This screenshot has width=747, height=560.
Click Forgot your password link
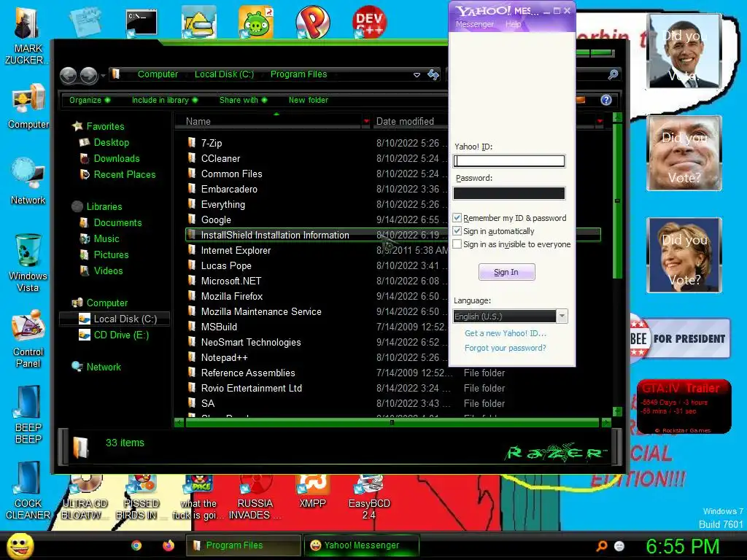coord(506,348)
